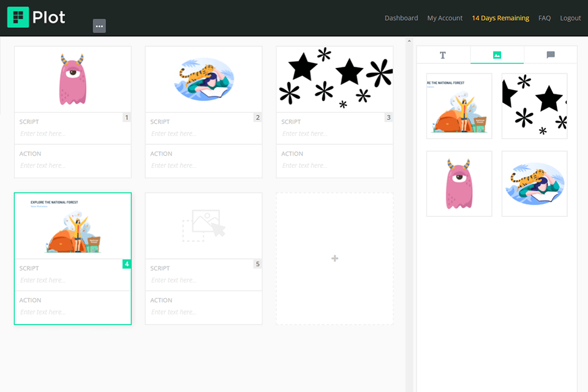This screenshot has height=392, width=588.
Task: Click the action text field of scene 5
Action: tap(204, 312)
